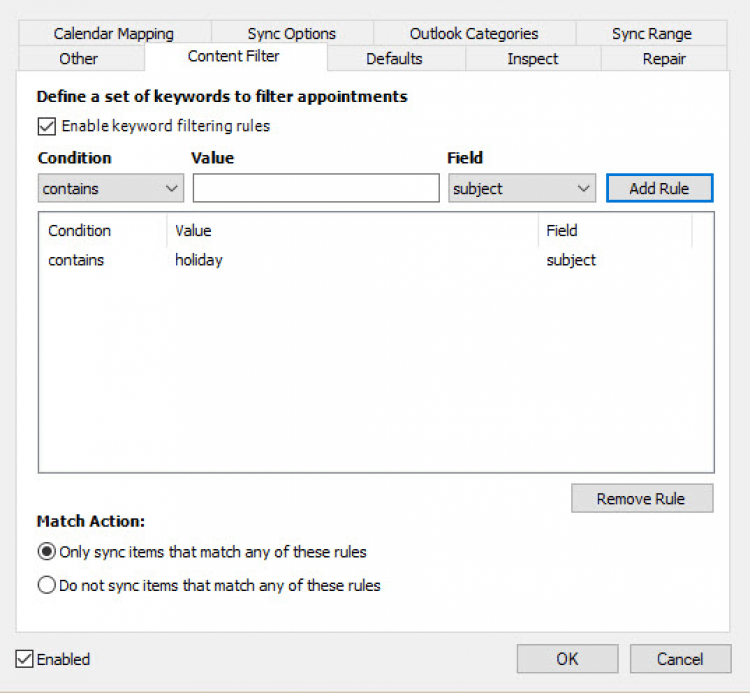750x693 pixels.
Task: Choose Do not sync matching items option
Action: click(46, 585)
